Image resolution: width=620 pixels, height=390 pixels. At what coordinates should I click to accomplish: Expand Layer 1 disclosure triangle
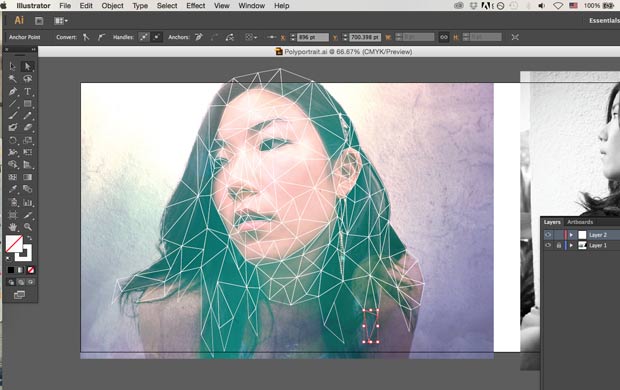click(571, 246)
